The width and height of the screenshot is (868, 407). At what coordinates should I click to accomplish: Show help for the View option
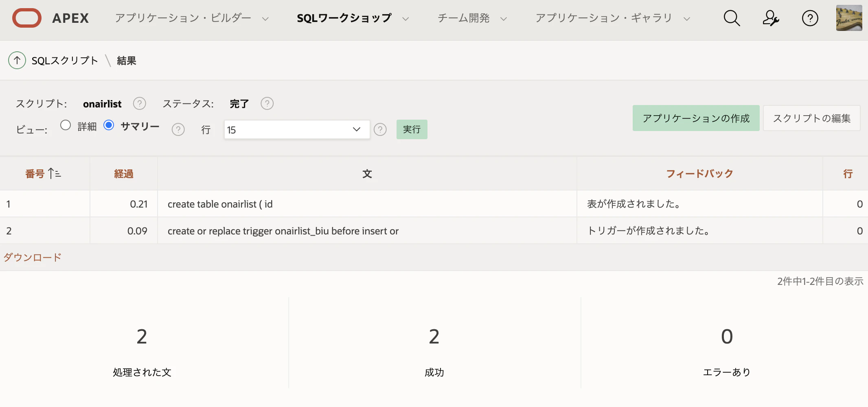[x=178, y=130]
